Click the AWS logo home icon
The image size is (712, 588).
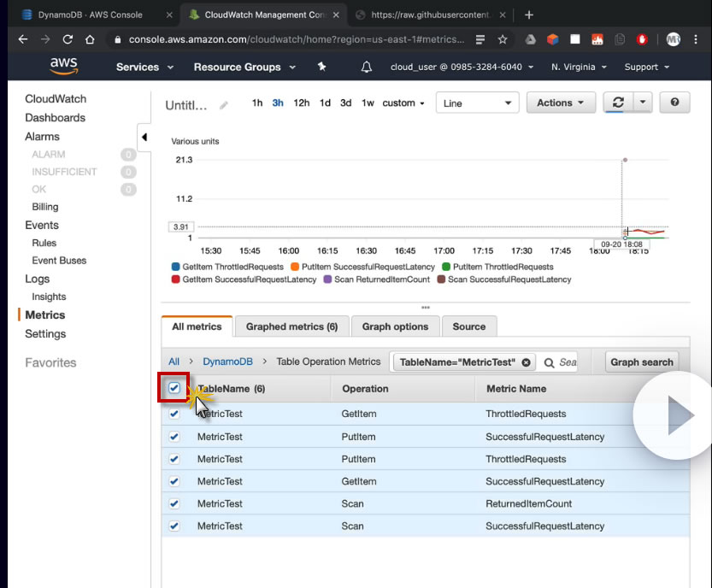64,67
